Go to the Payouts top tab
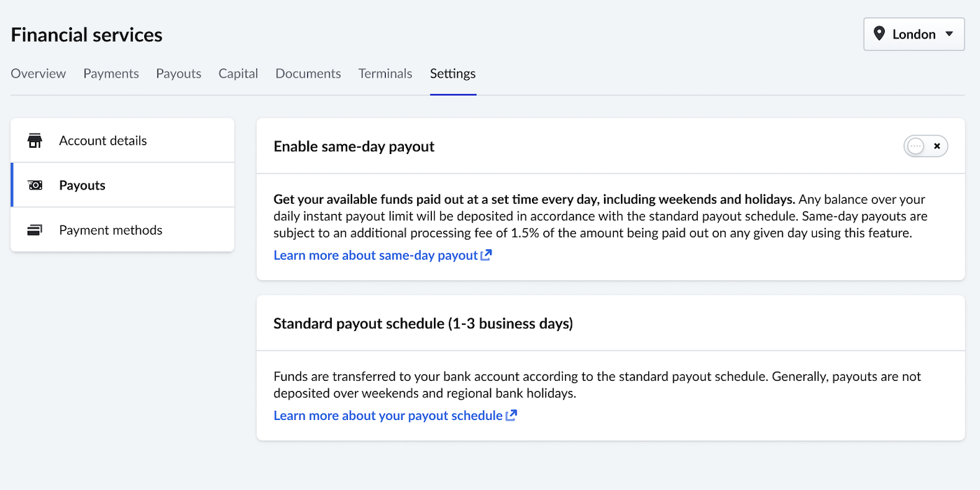Image resolution: width=980 pixels, height=490 pixels. click(x=178, y=73)
